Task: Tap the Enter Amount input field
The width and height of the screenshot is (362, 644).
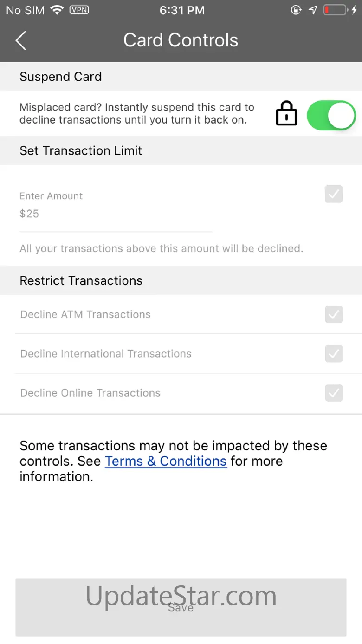Action: pyautogui.click(x=115, y=214)
